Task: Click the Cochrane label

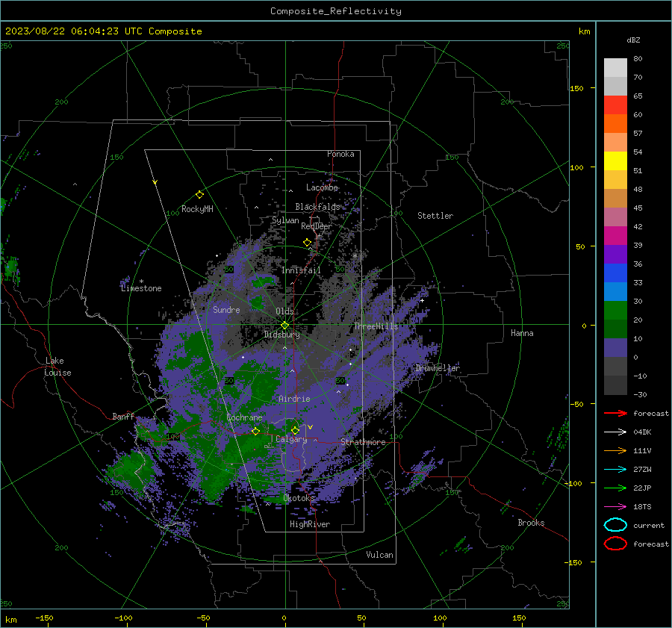Action: [x=244, y=417]
